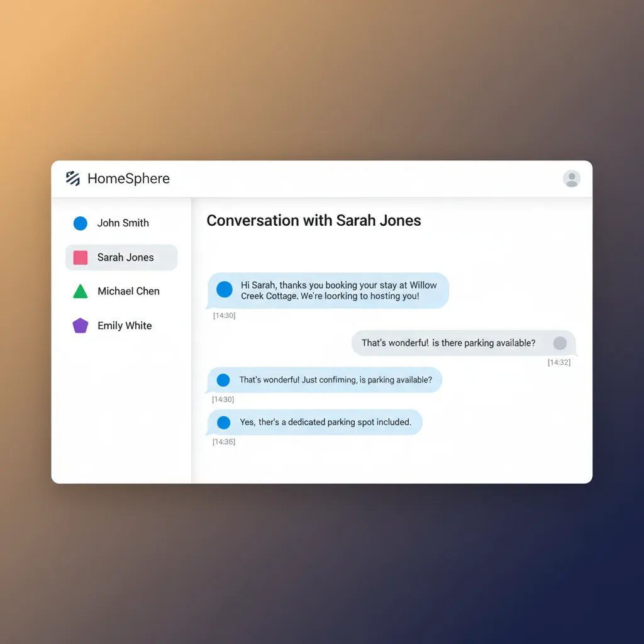The height and width of the screenshot is (644, 644).
Task: Click the HomeSphere title text
Action: [128, 178]
